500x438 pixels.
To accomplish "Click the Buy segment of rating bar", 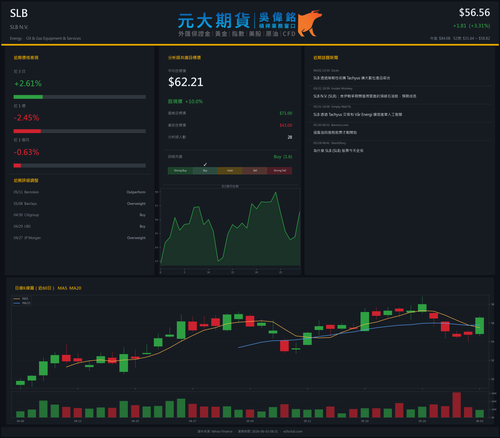I will point(205,171).
